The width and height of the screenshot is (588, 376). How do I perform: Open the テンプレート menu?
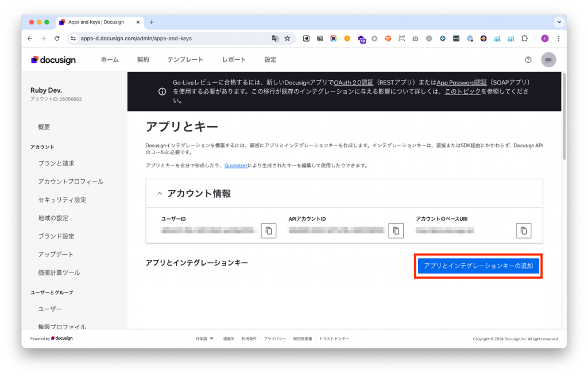tap(185, 60)
